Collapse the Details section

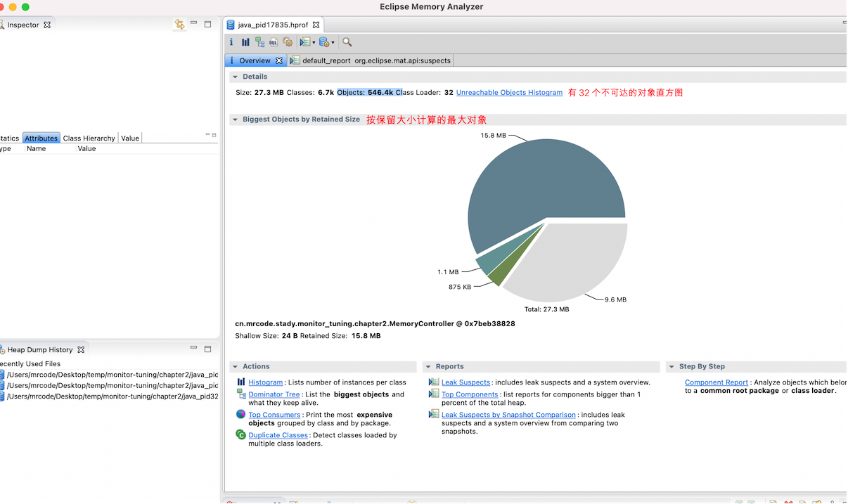(x=235, y=77)
